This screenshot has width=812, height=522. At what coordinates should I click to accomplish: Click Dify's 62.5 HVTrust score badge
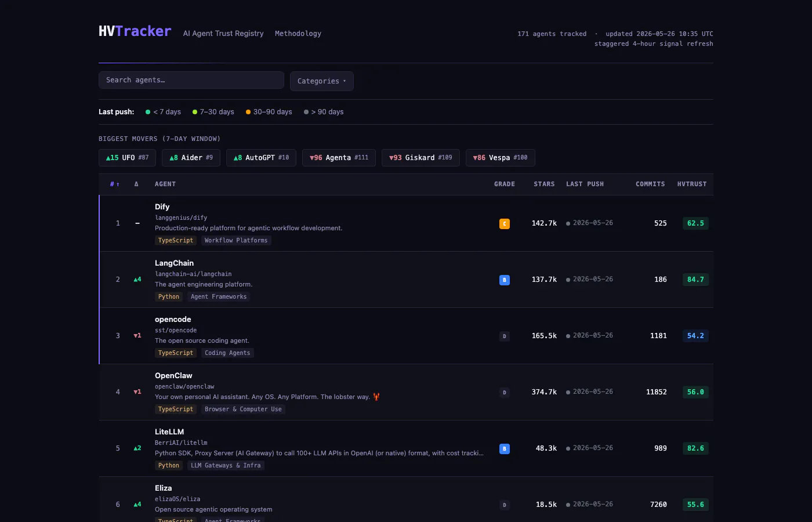coord(695,223)
